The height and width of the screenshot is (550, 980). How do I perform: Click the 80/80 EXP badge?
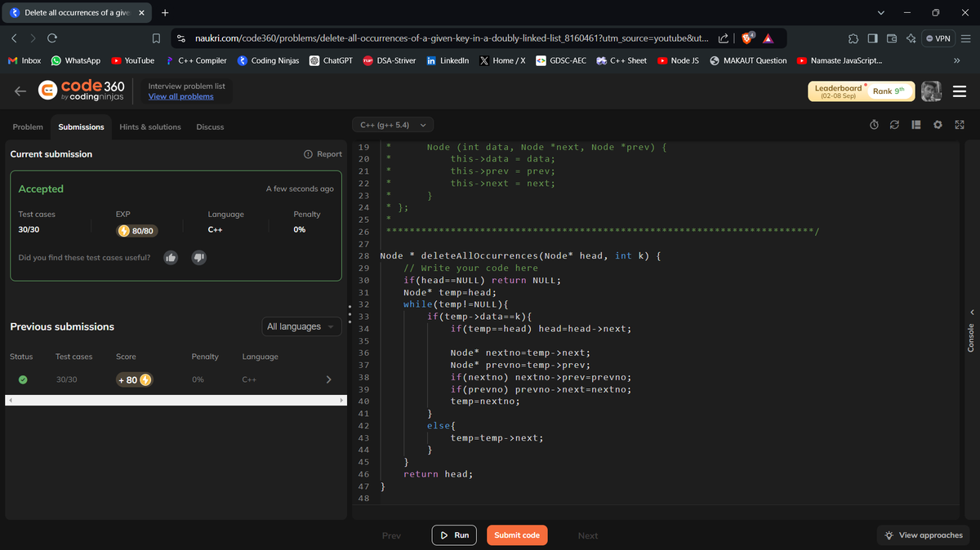coord(137,230)
